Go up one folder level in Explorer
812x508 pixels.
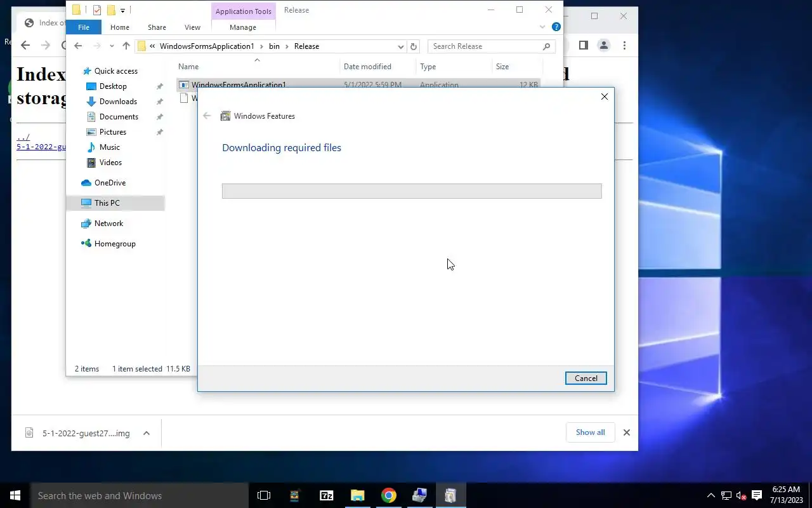point(126,46)
